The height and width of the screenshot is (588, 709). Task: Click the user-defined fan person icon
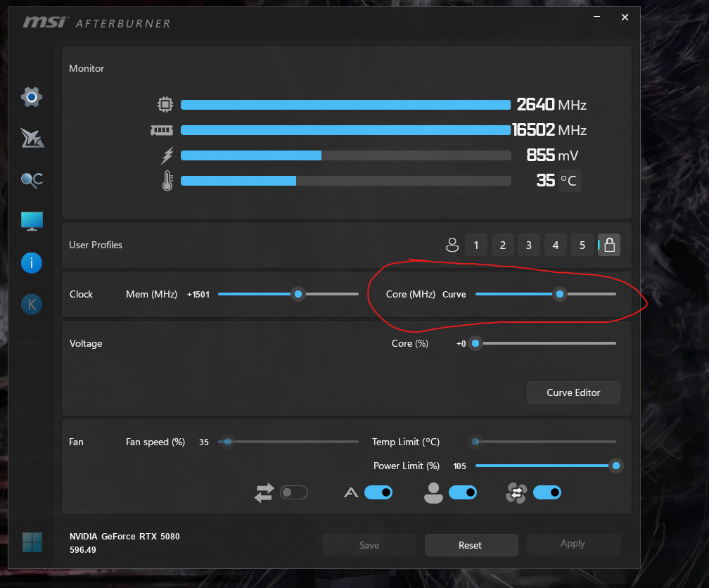[433, 492]
